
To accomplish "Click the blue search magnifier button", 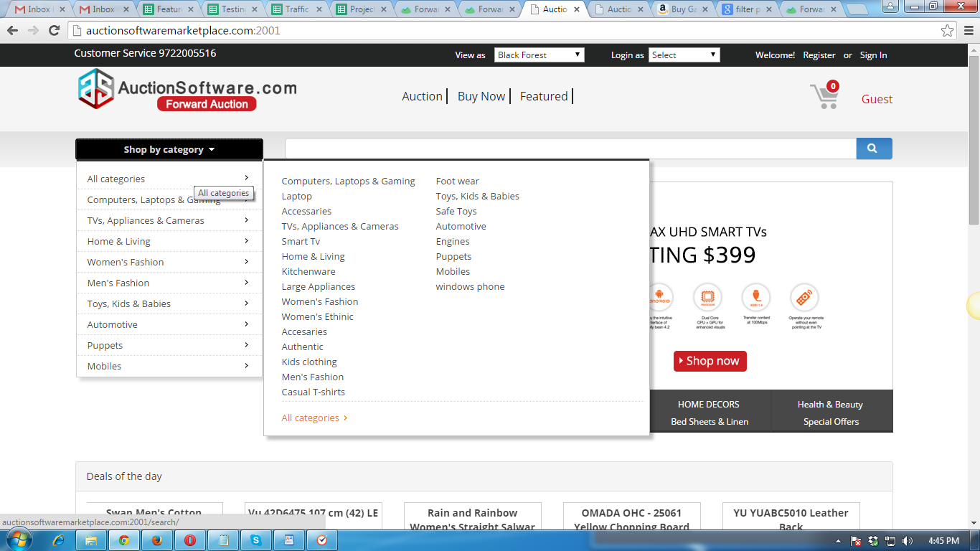I will [874, 149].
